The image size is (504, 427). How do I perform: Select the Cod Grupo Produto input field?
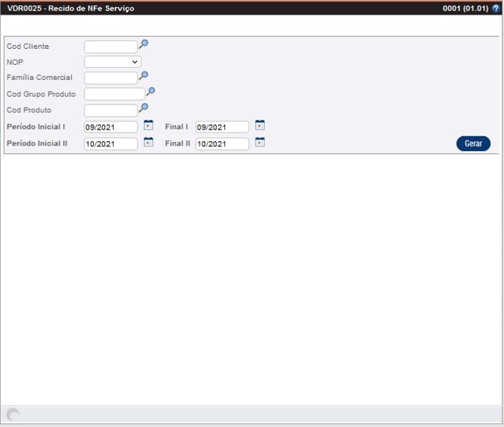click(114, 94)
